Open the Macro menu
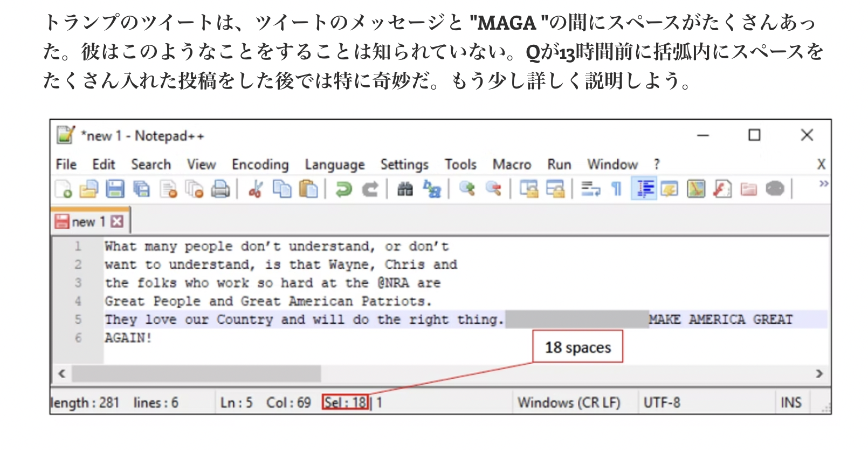 512,164
